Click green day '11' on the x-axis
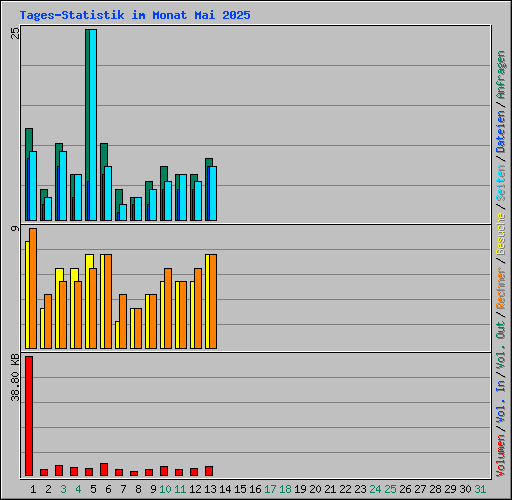Viewport: 512px width, 500px height. [180, 489]
